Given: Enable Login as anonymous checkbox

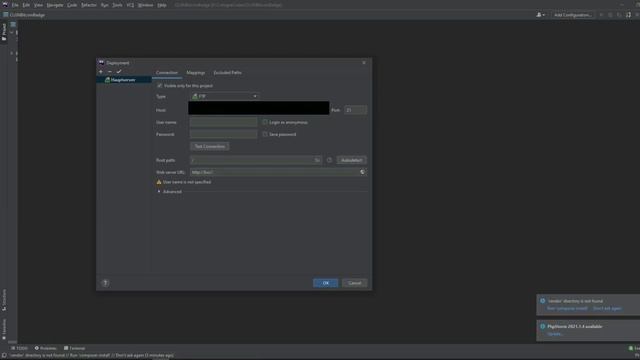Looking at the screenshot, I should [265, 122].
